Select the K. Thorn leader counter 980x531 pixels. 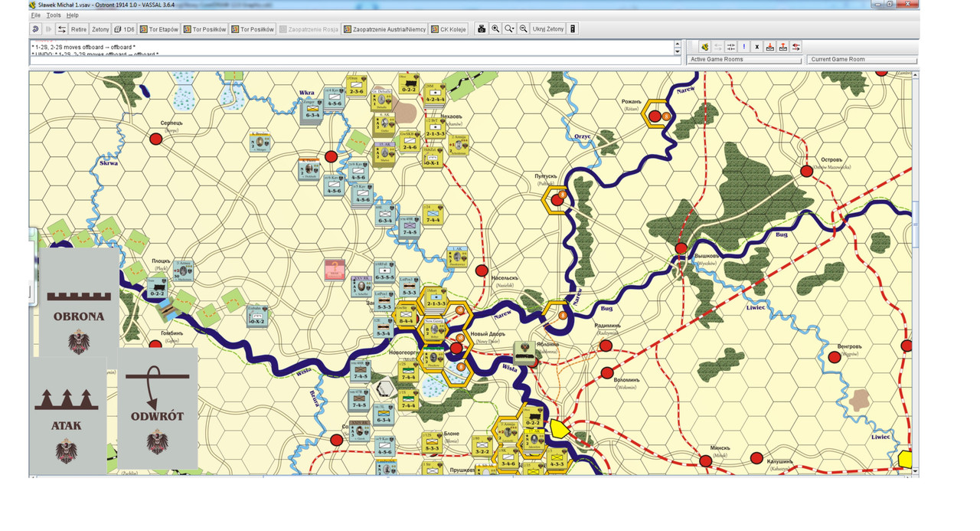click(309, 169)
